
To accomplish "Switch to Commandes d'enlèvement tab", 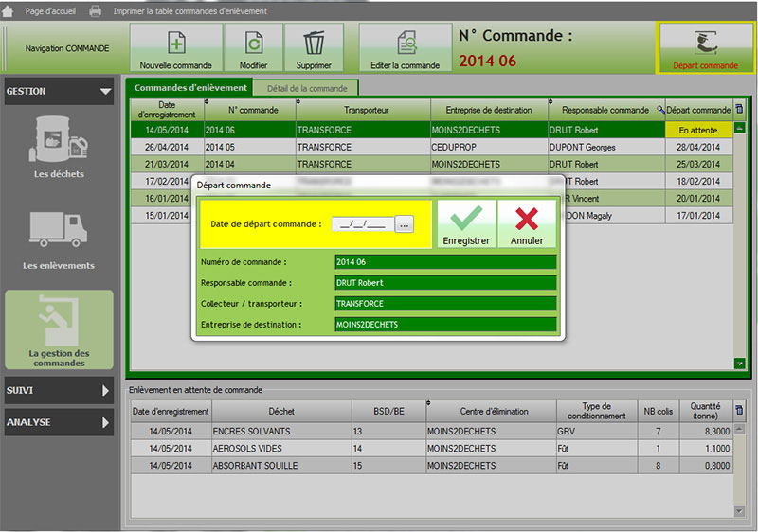I will [190, 88].
